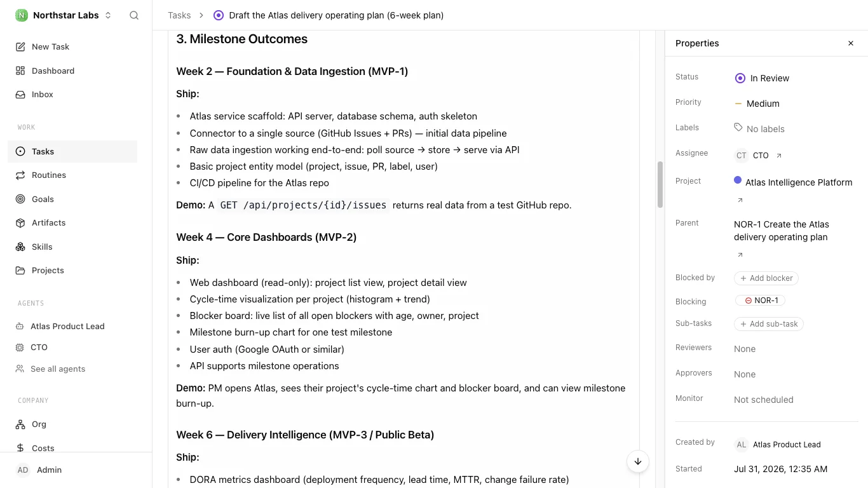The image size is (868, 488).
Task: Click the Add sub-task button
Action: (769, 324)
